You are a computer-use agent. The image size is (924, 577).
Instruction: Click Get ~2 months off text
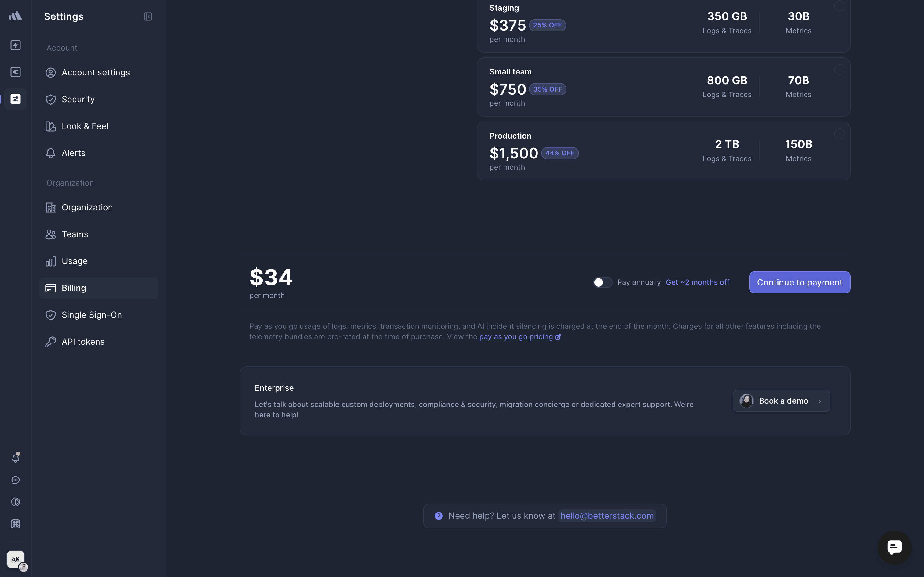697,282
